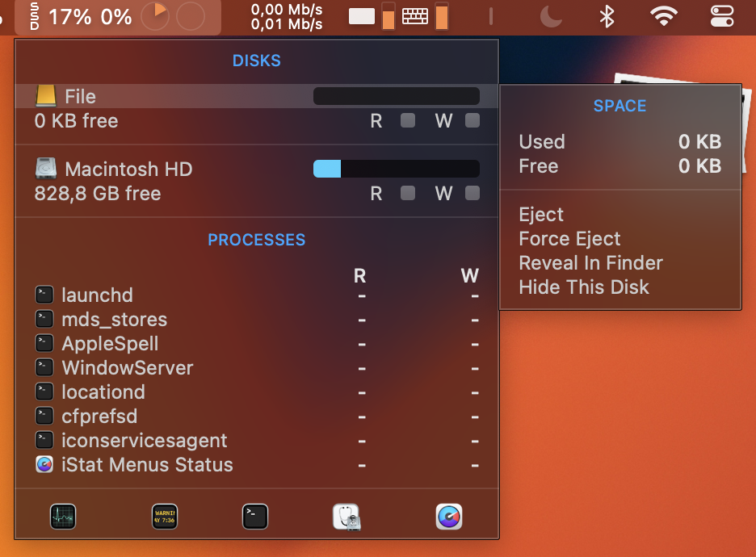
Task: Click the File disk name
Action: pyautogui.click(x=81, y=96)
